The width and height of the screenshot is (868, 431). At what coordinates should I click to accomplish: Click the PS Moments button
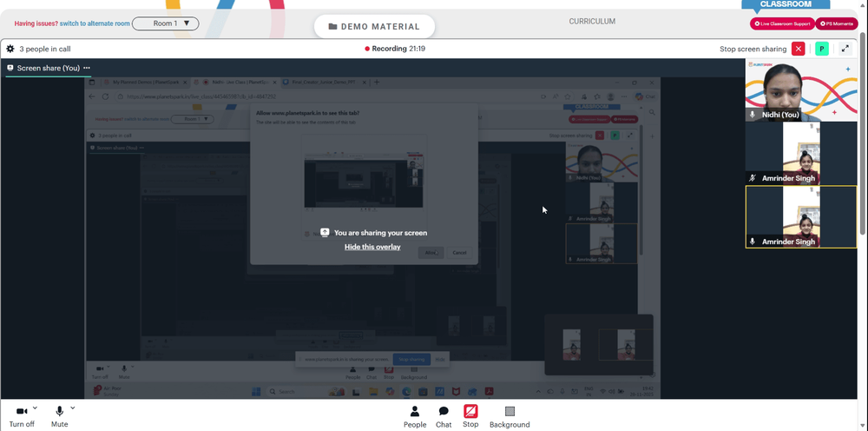[837, 23]
